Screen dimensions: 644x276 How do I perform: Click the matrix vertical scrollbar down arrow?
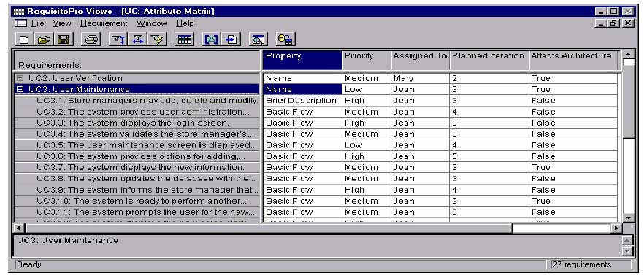tap(628, 218)
